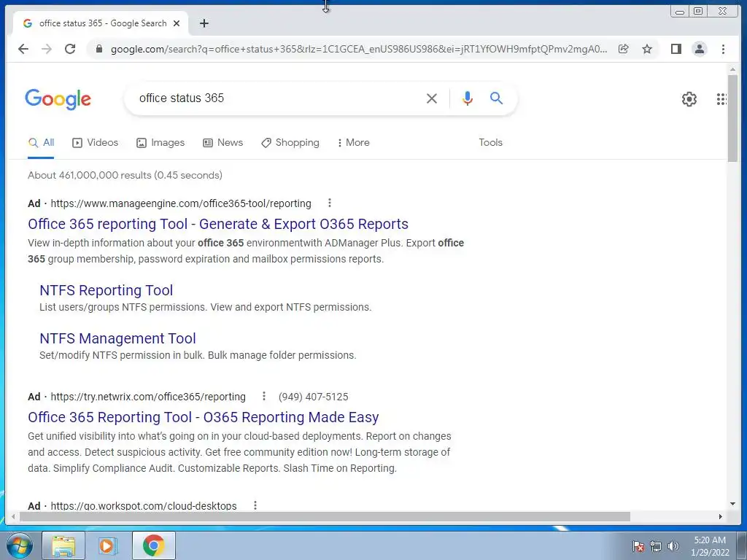
Task: Click into the search query field
Action: [x=276, y=98]
